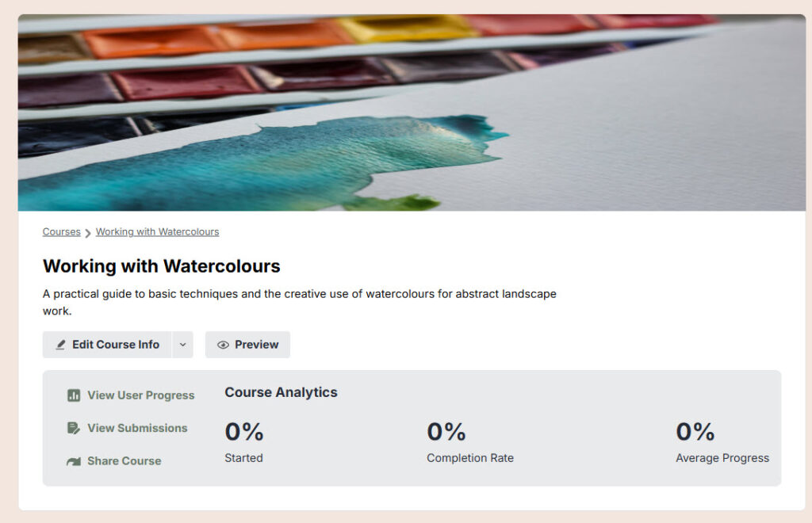Select the Share Course text link
Screen dimensions: 812x523
coord(124,461)
